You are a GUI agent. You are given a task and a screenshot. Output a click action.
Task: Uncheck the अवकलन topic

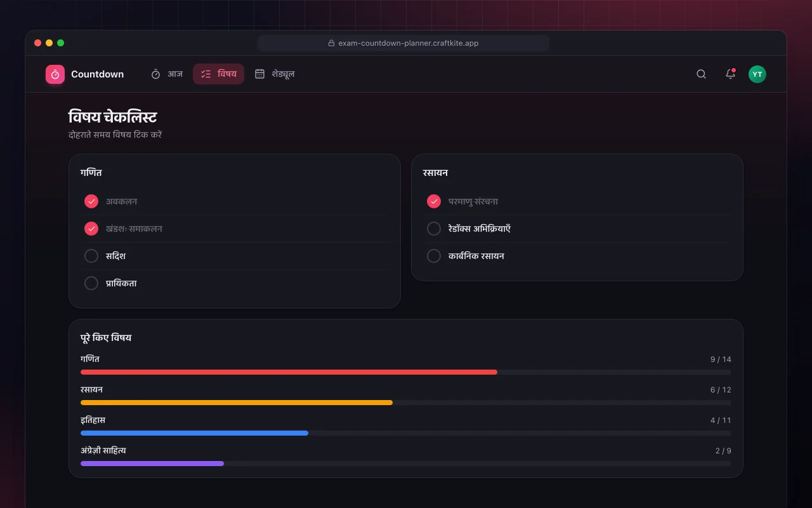[91, 201]
